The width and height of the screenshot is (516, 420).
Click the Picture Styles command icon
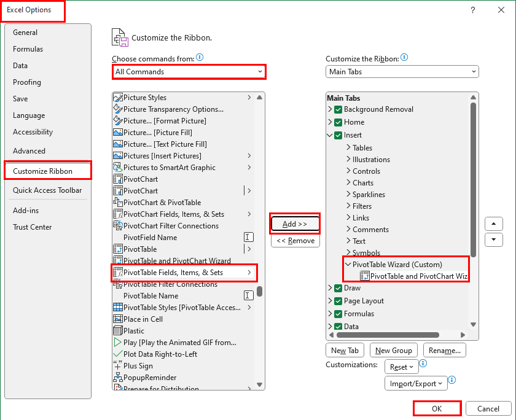118,98
